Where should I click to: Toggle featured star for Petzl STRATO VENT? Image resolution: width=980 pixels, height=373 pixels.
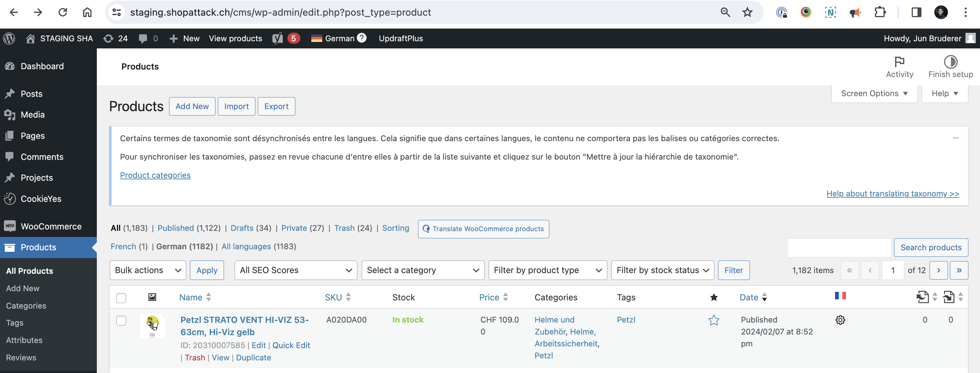click(x=714, y=320)
